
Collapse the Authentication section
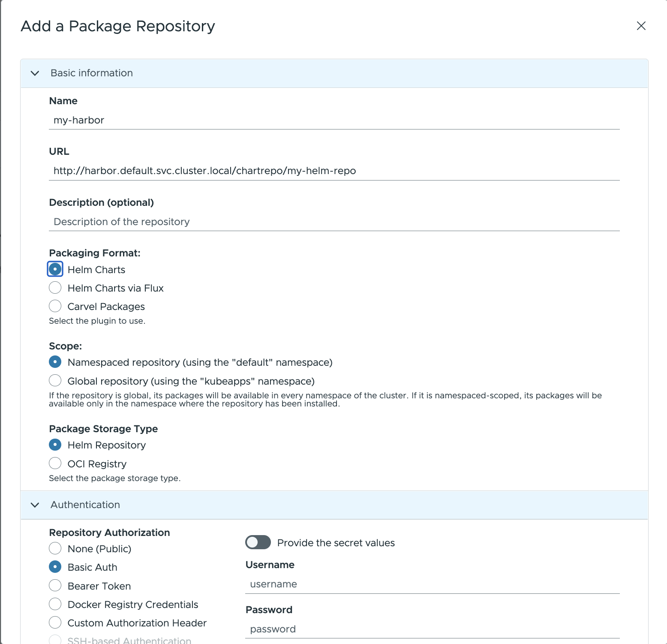point(35,505)
